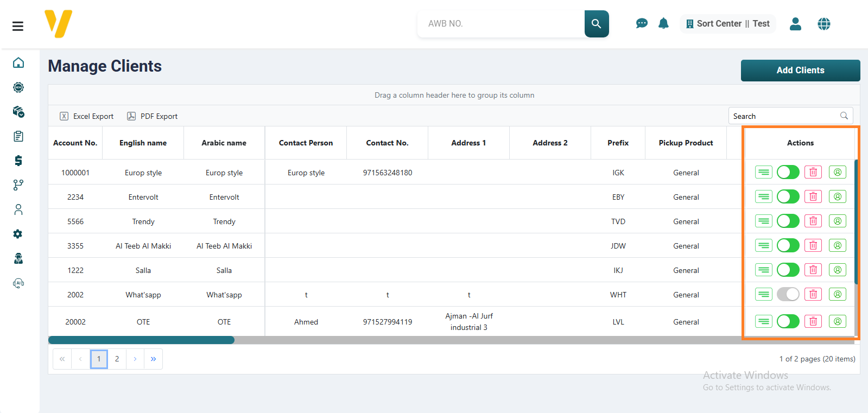The image size is (868, 413).
Task: Click the globe language icon
Action: (x=823, y=24)
